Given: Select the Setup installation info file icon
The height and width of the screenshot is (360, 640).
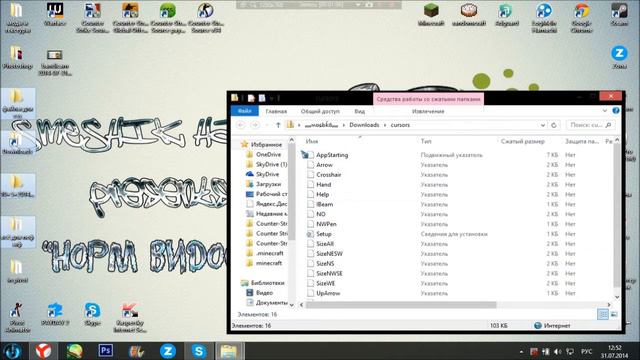Looking at the screenshot, I should pyautogui.click(x=310, y=234).
